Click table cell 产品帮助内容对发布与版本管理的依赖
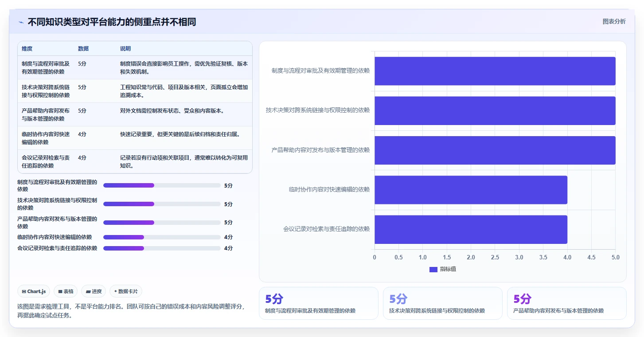644x337 pixels. 46,114
